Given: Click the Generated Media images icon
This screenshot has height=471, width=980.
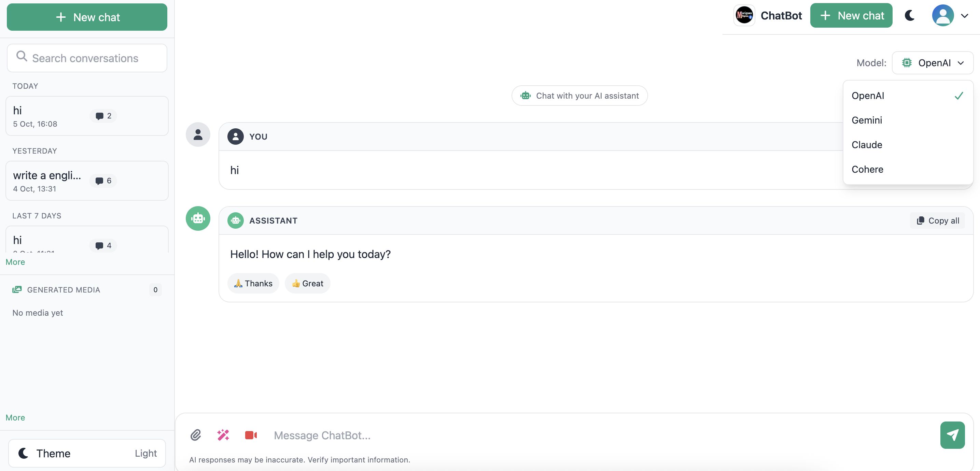Looking at the screenshot, I should click(x=17, y=290).
